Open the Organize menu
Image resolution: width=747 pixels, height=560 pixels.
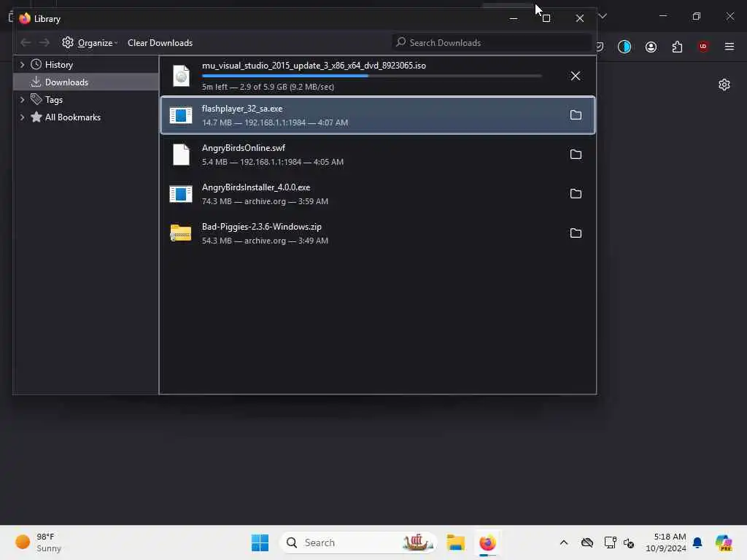coord(90,43)
